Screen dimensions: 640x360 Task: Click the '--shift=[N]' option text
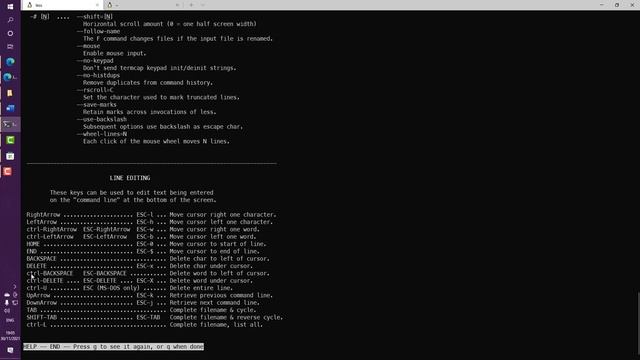pos(95,17)
